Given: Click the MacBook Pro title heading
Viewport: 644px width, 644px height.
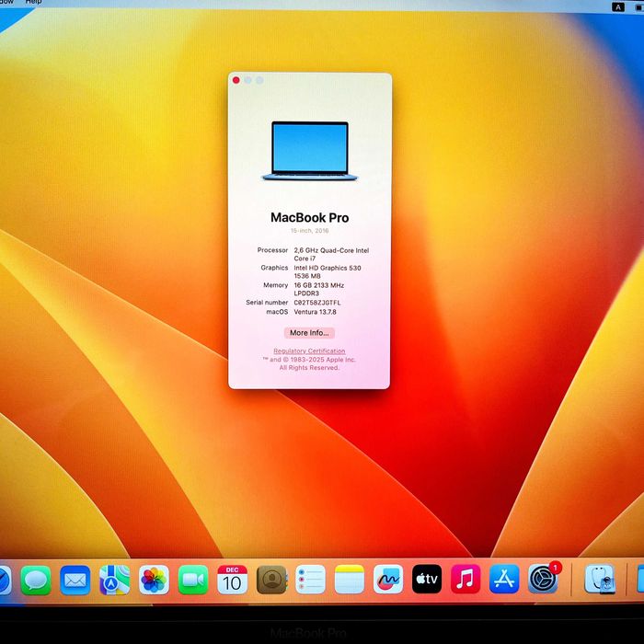Looking at the screenshot, I should [310, 218].
